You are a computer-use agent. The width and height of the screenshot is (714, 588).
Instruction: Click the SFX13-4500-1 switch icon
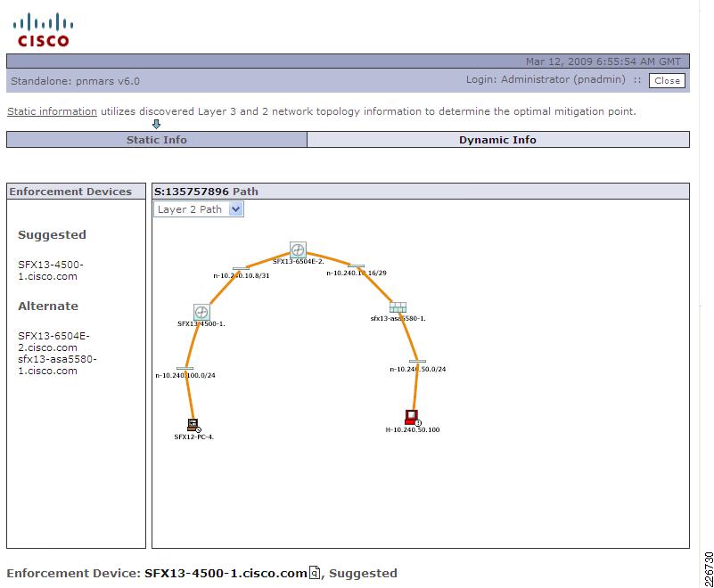201,312
